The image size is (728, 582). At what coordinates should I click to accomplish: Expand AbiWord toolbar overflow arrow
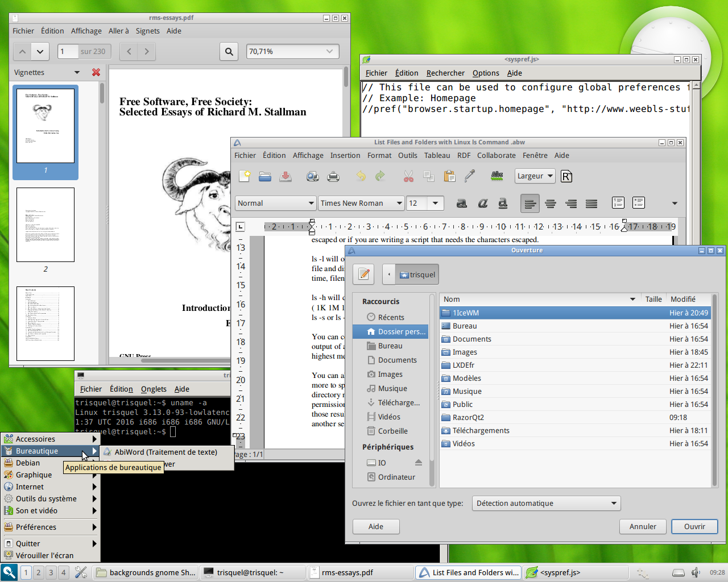pyautogui.click(x=675, y=203)
